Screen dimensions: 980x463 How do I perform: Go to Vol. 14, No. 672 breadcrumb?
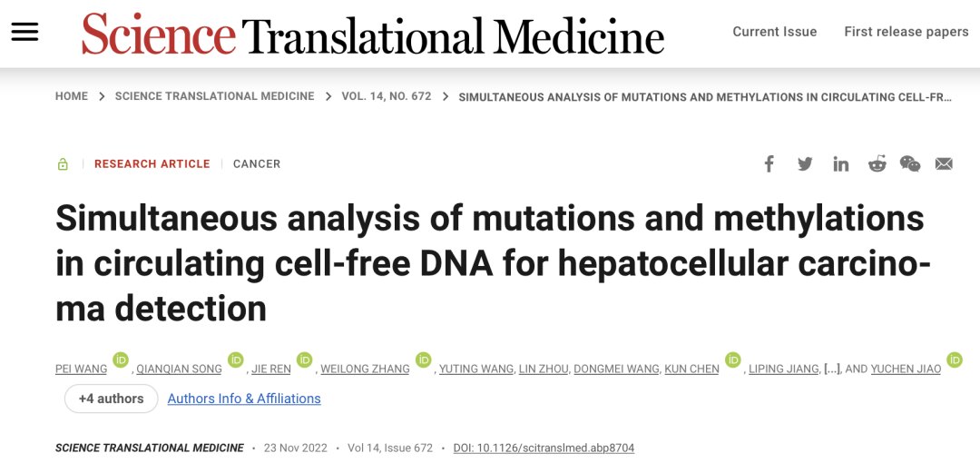386,96
